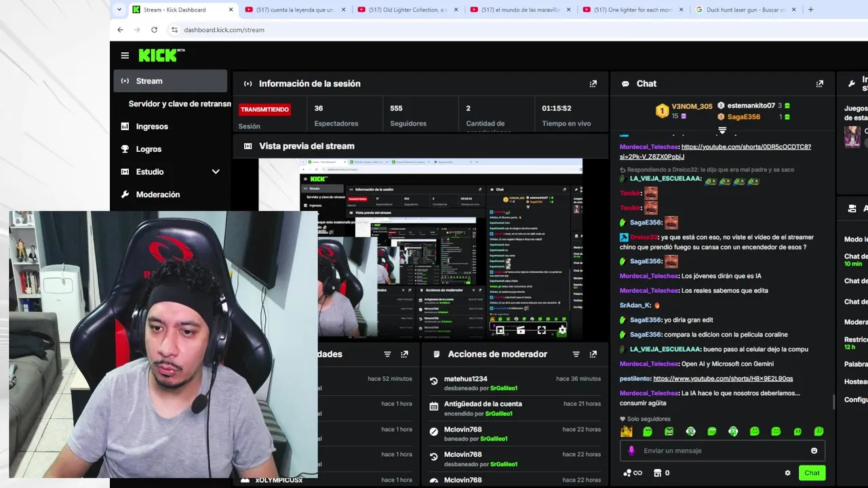
Task: Open the filter menu of Acciones de moderador
Action: click(576, 354)
